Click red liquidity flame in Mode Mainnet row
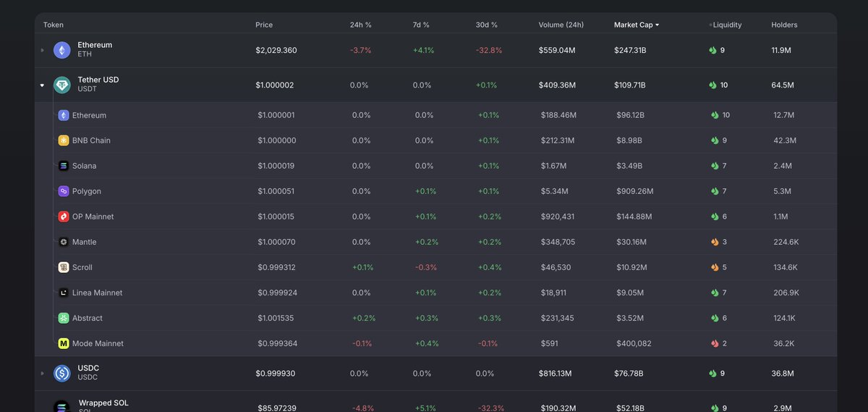The height and width of the screenshot is (412, 868). (x=715, y=343)
